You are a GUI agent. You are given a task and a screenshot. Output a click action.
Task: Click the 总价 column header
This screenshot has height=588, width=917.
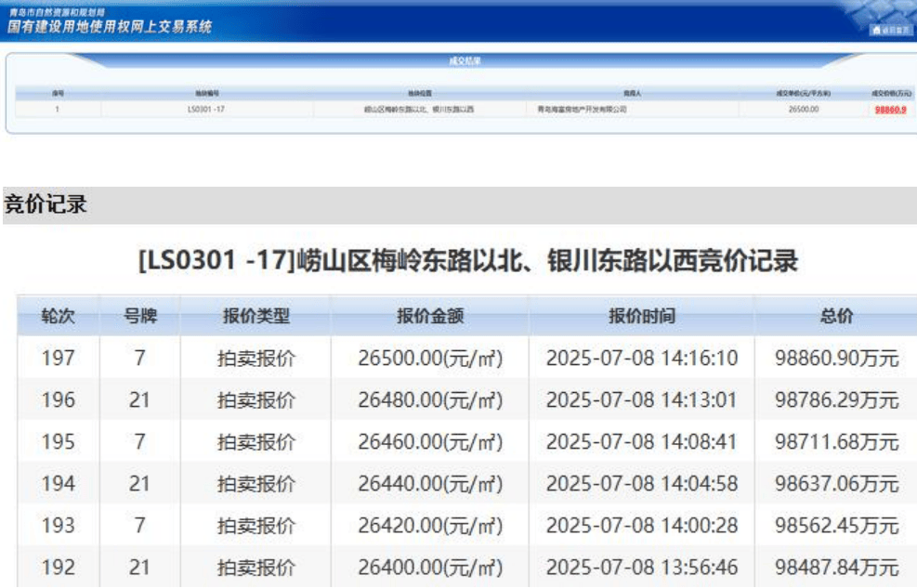836,316
